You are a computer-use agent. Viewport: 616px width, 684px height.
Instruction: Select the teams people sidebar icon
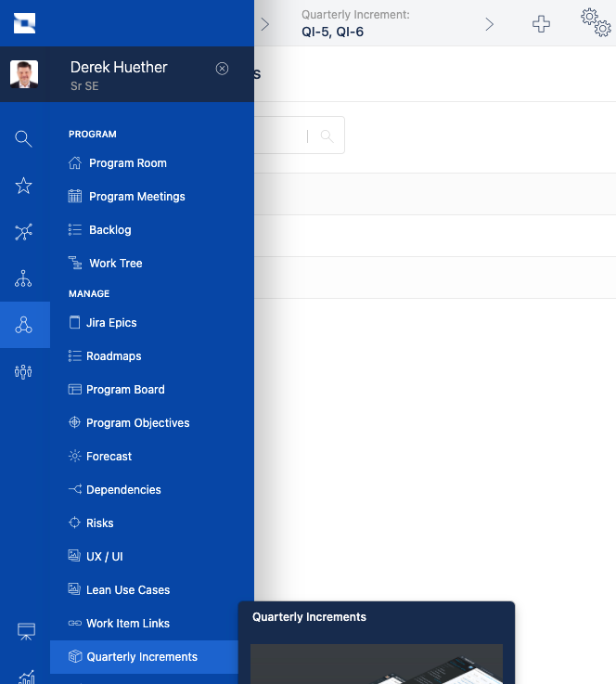[23, 371]
